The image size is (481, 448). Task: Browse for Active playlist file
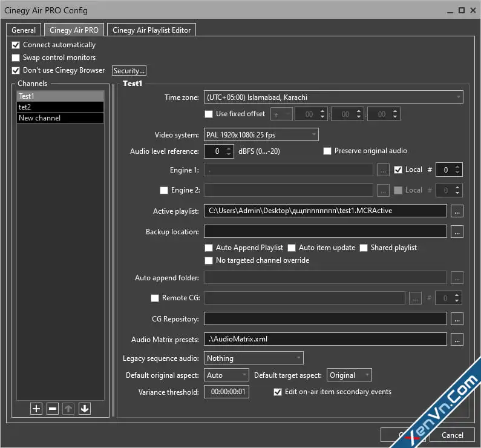point(457,211)
